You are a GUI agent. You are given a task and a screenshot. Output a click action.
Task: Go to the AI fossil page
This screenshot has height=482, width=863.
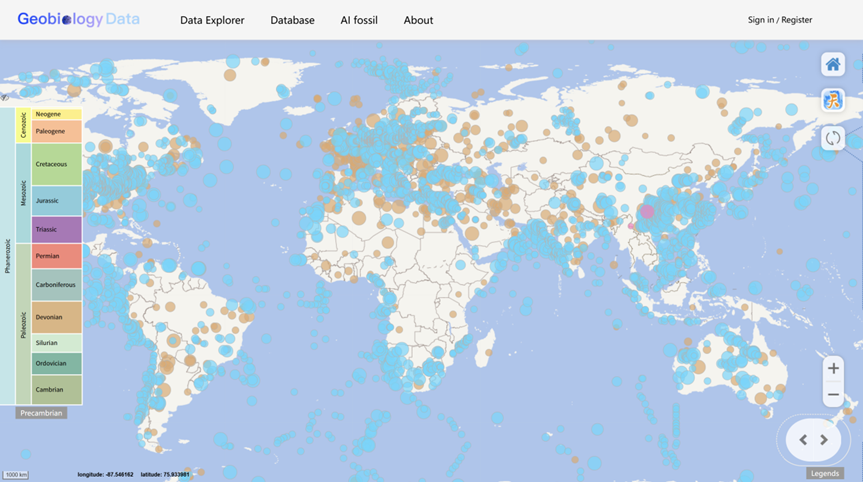click(359, 20)
